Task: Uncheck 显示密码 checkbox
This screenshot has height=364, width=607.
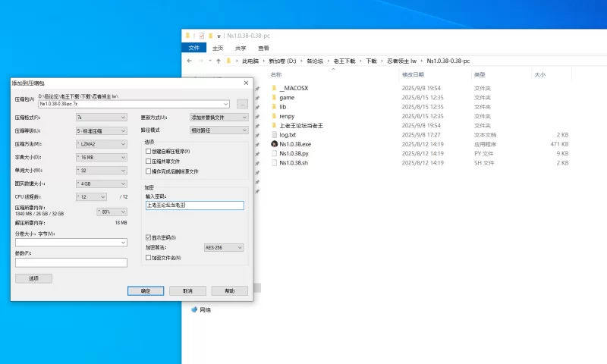Action: click(x=148, y=237)
